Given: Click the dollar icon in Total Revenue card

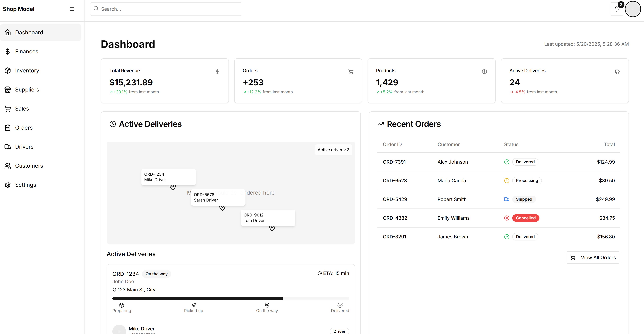Looking at the screenshot, I should (217, 72).
